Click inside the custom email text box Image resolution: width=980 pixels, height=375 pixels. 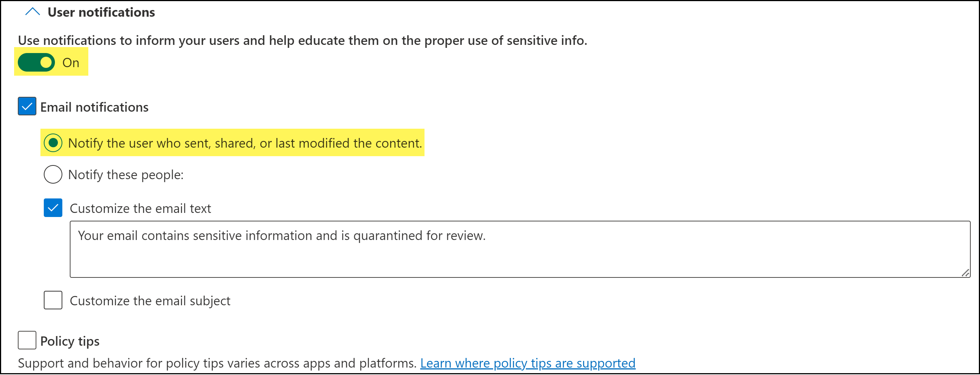tap(520, 259)
